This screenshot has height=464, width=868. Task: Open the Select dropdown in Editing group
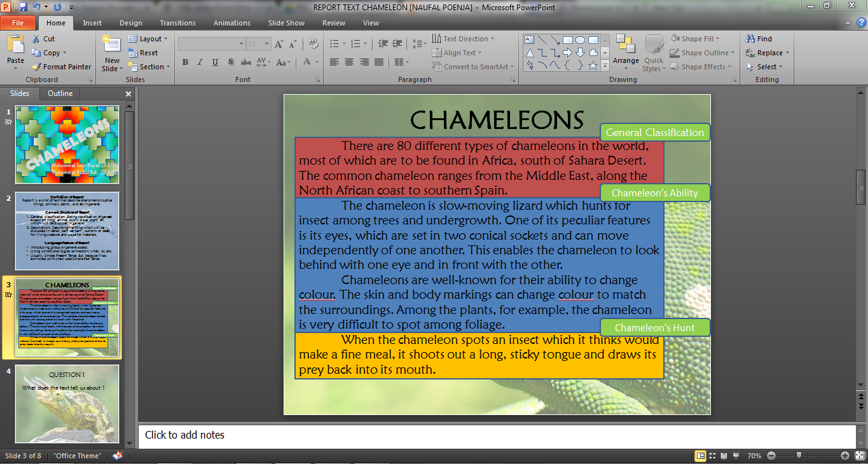764,67
